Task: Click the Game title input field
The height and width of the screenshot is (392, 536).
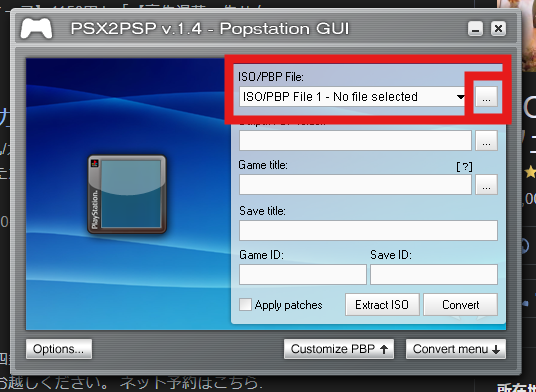Action: click(355, 185)
